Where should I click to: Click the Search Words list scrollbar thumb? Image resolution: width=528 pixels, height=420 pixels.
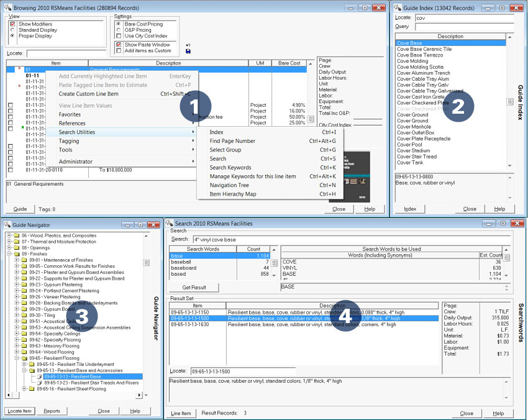274,263
